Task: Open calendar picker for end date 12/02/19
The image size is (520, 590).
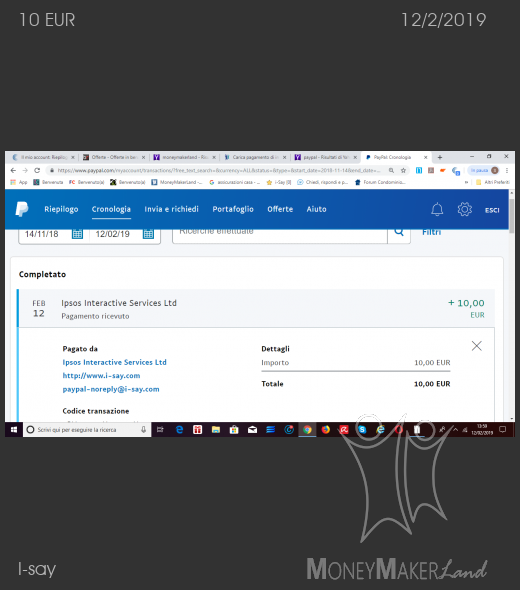Action: pos(148,234)
